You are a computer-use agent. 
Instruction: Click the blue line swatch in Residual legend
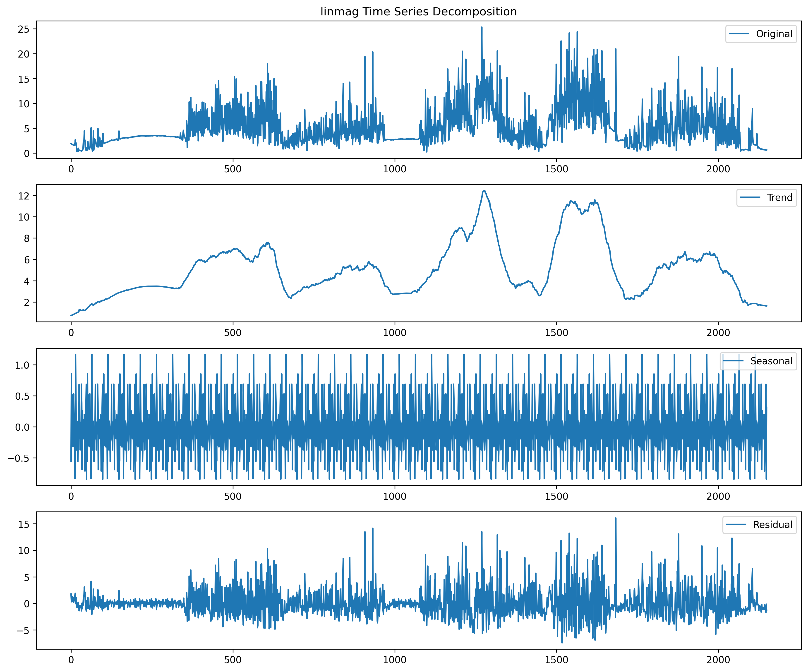coord(736,525)
